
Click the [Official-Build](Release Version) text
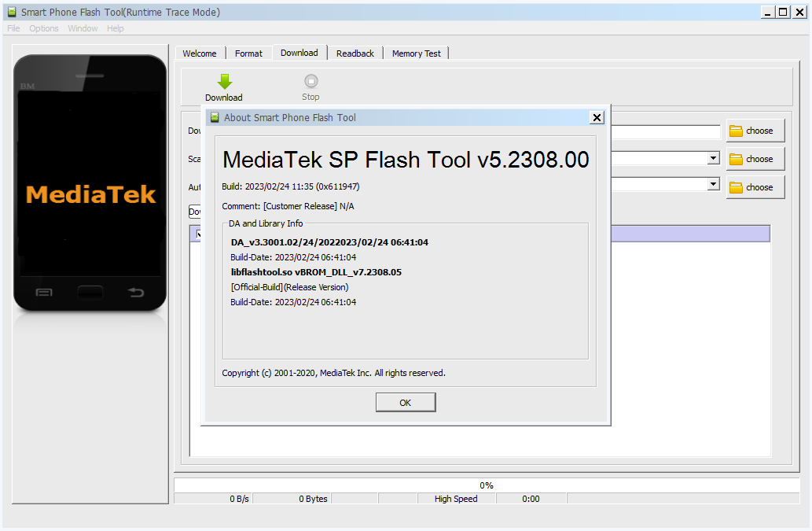pos(289,287)
